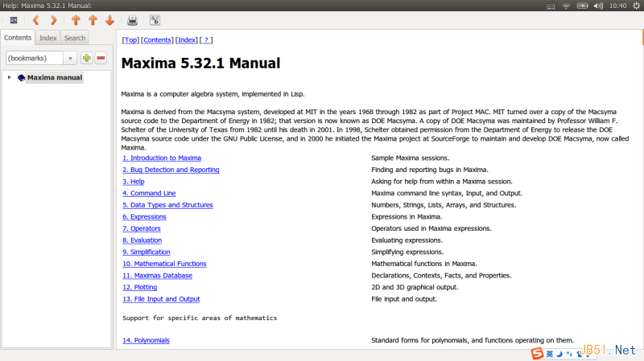Open the sound volume indicator
644x361 pixels.
tap(598, 6)
